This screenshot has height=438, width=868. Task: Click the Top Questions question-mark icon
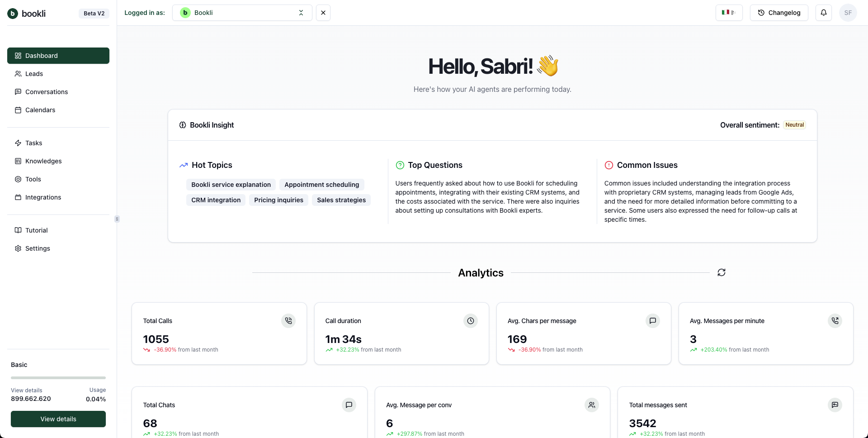point(400,165)
